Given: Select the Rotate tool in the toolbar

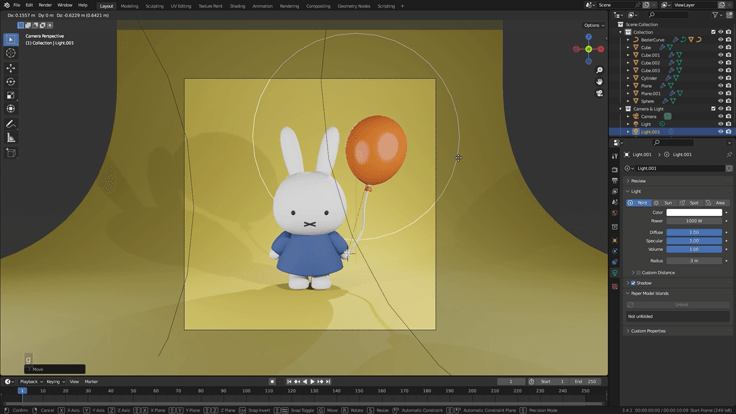Looking at the screenshot, I should click(11, 82).
